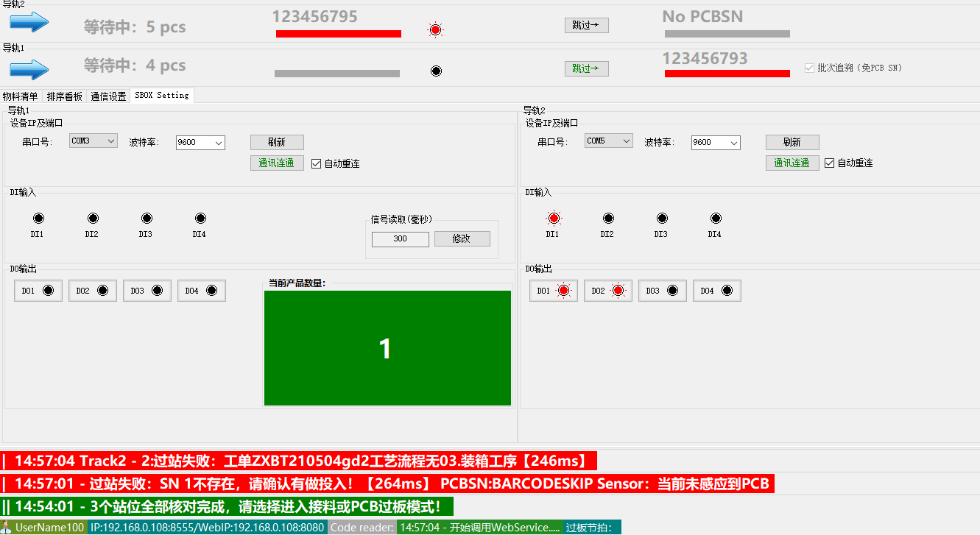Viewport: 980px width, 535px height.
Task: Click the user avatar icon beside UserName100
Action: pos(7,527)
